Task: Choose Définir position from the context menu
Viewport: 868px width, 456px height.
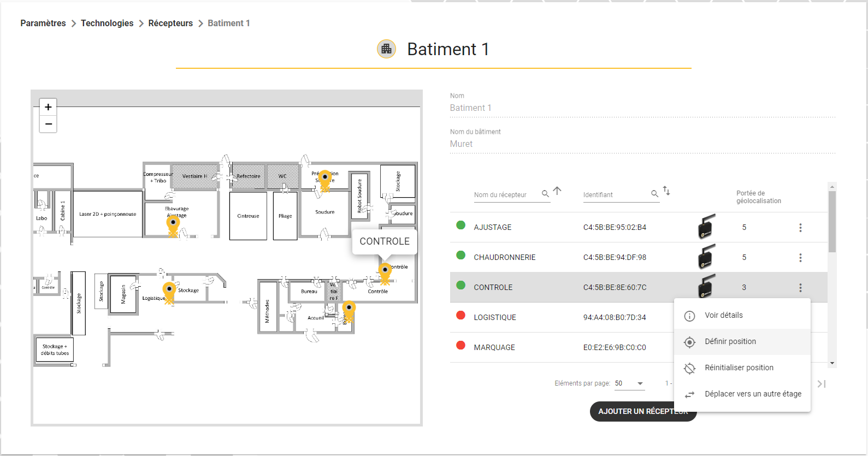Action: [x=742, y=342]
